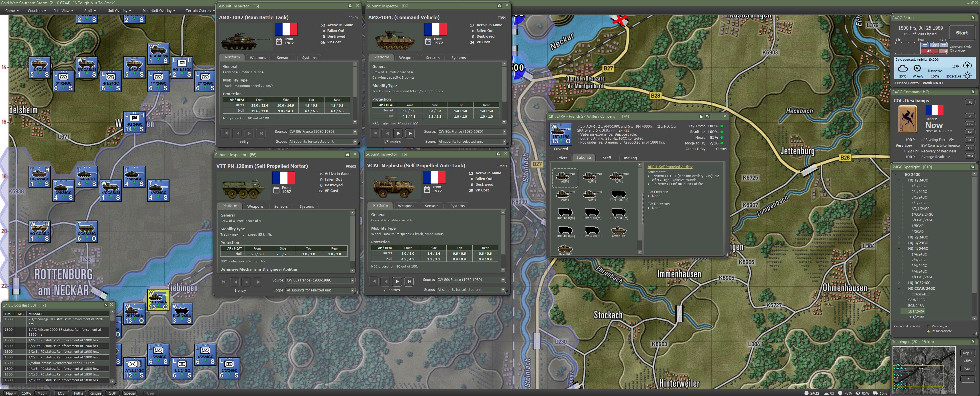Open Scope dropdown in AMX-30B2 inspector

pyautogui.click(x=323, y=142)
